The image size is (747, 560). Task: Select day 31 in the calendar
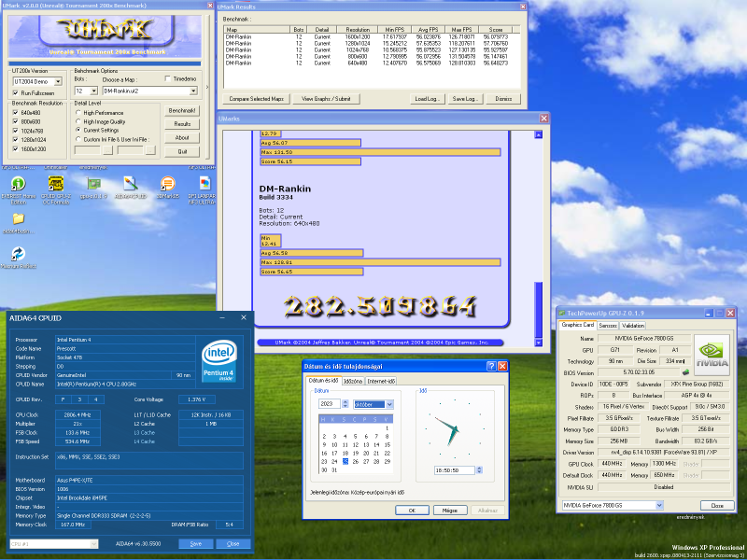tap(334, 470)
